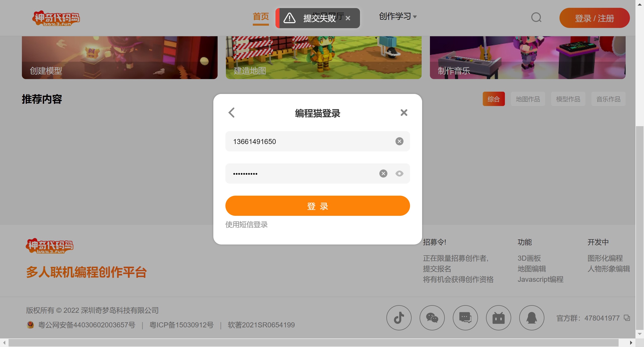
Task: Open the search magnifier icon
Action: [536, 18]
